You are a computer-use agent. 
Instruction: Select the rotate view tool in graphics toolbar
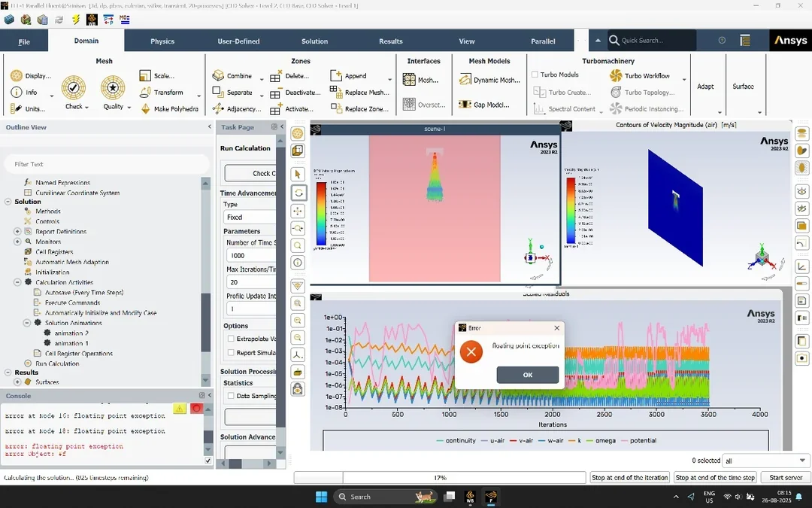pyautogui.click(x=298, y=193)
